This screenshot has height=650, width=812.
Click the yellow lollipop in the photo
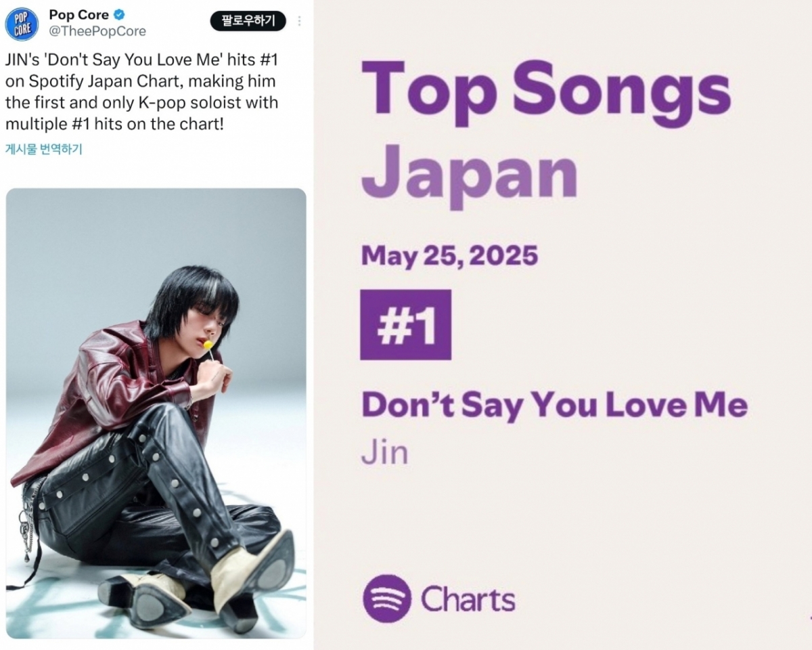tap(208, 345)
